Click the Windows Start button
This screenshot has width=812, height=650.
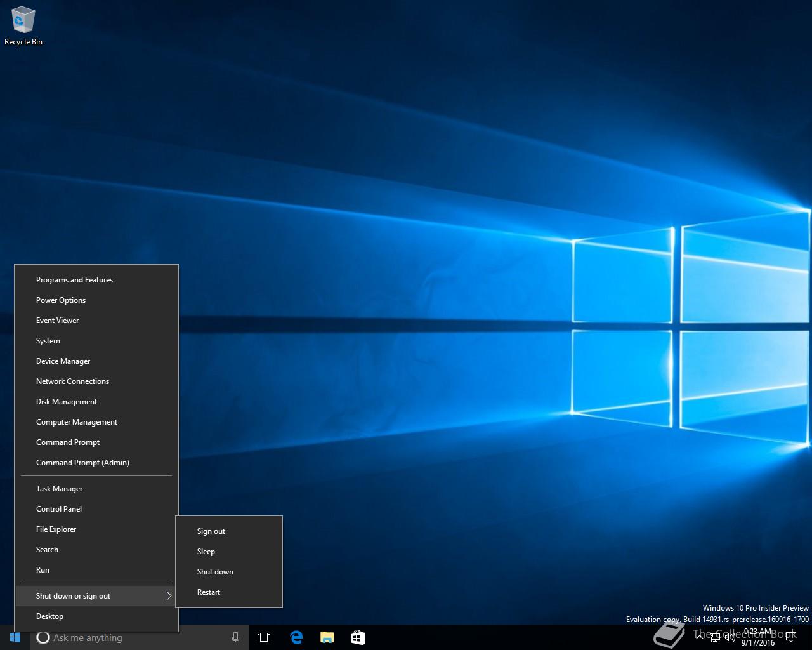pos(15,637)
